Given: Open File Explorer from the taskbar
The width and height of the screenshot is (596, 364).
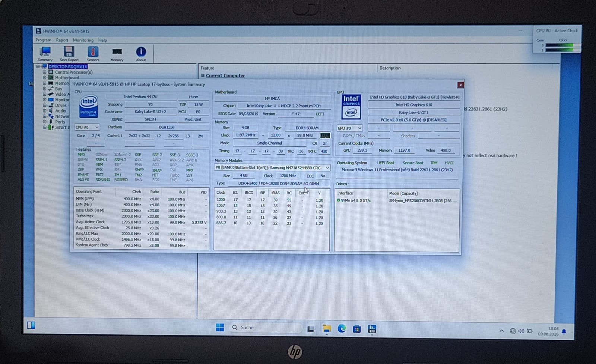Looking at the screenshot, I should click(327, 328).
